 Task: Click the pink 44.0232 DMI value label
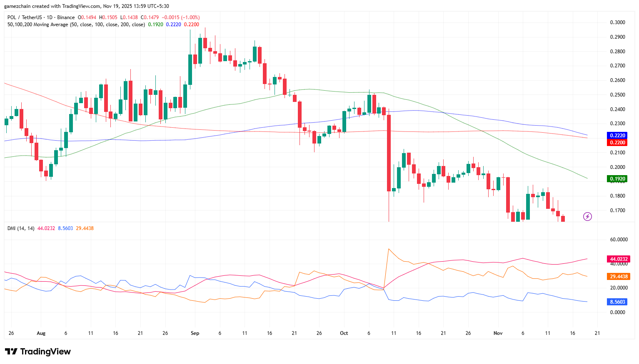618,259
